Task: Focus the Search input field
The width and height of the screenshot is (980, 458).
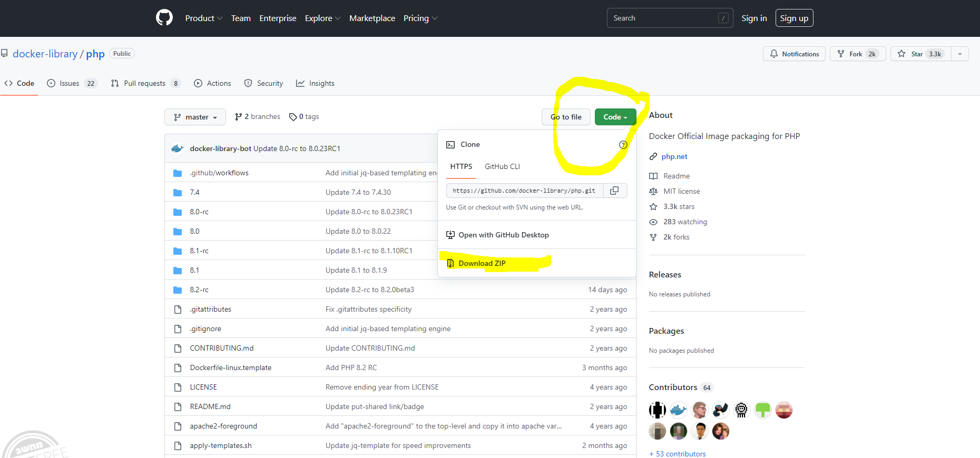Action: point(670,18)
